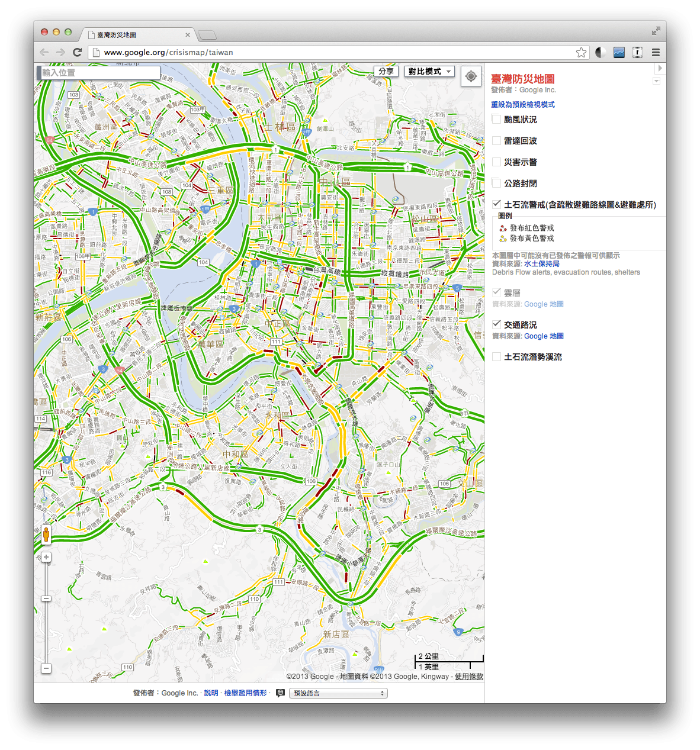The height and width of the screenshot is (750, 700).
Task: Zoom out using the minus button
Action: (46, 668)
